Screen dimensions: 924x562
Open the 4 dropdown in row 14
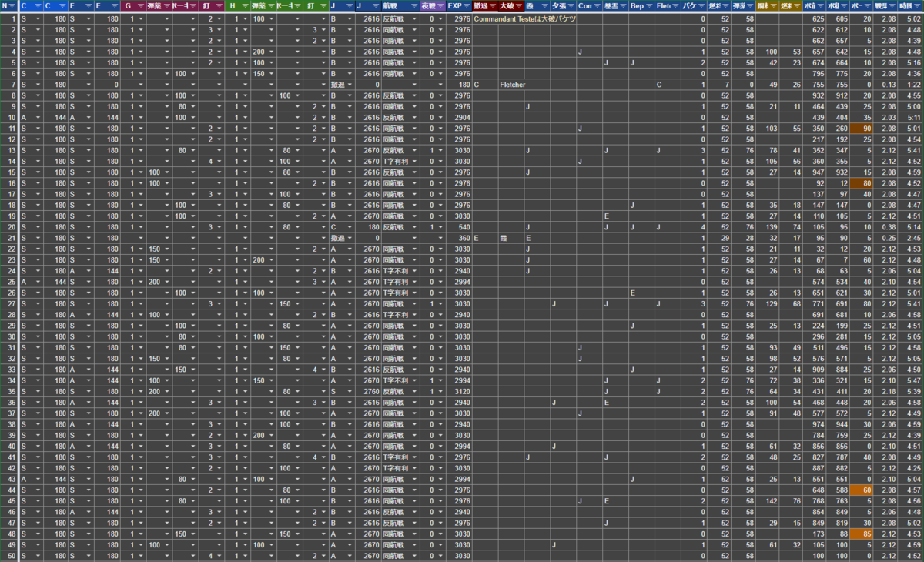click(218, 162)
